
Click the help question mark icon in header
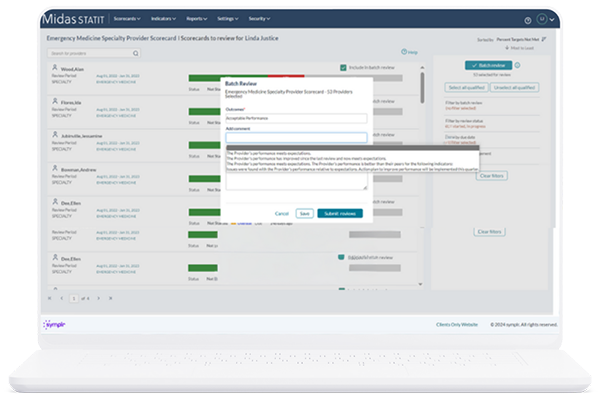click(528, 20)
